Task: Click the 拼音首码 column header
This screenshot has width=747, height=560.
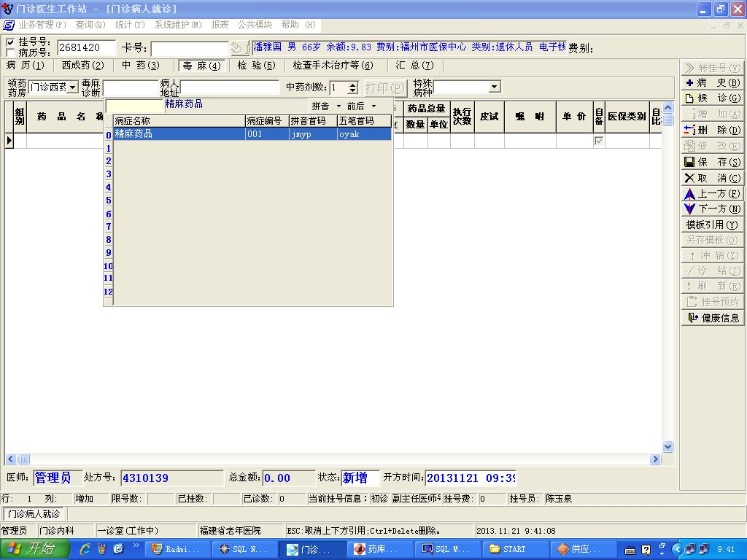Action: tap(313, 121)
